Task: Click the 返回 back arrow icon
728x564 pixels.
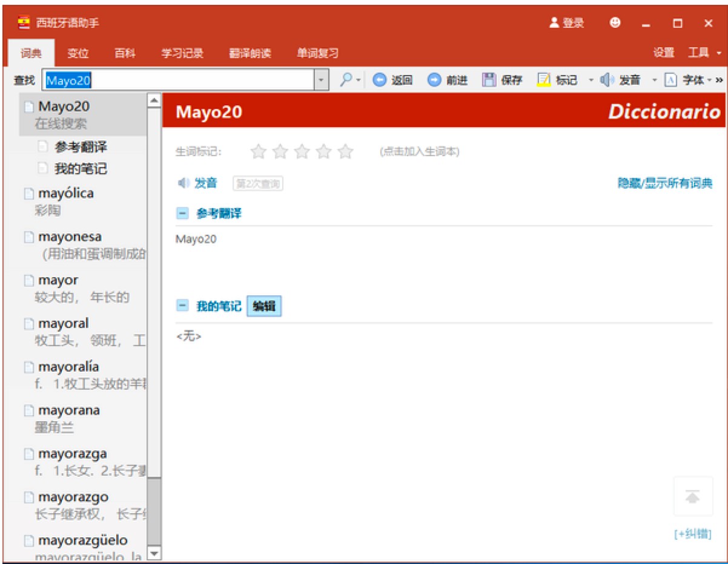Action: click(x=379, y=80)
